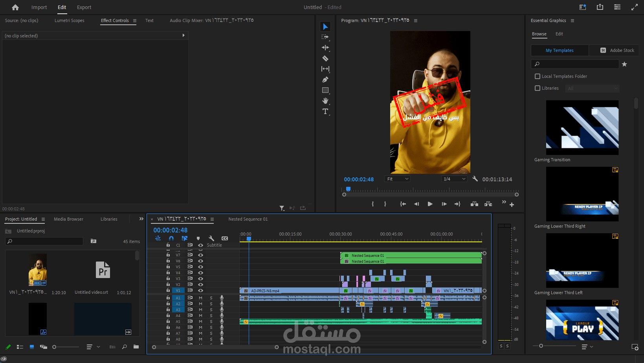
Task: Click the project thumbnail zoom slider
Action: [66, 347]
